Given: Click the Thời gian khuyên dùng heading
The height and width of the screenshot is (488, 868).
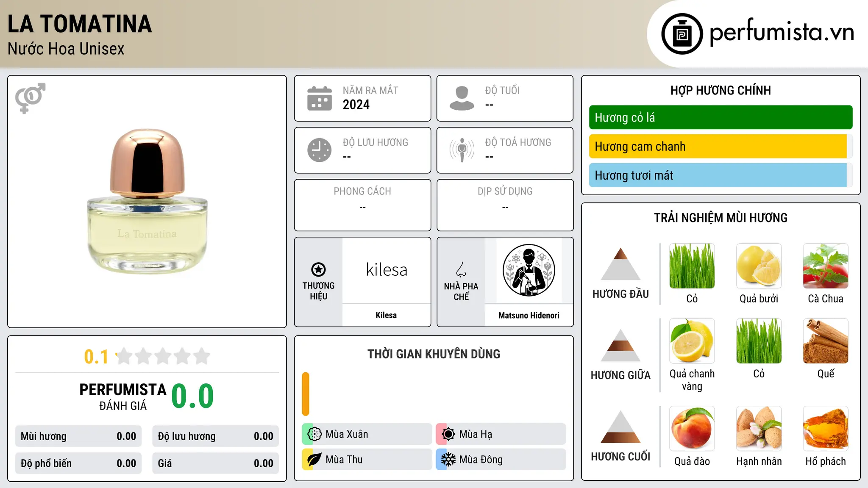Looking at the screenshot, I should click(x=434, y=354).
